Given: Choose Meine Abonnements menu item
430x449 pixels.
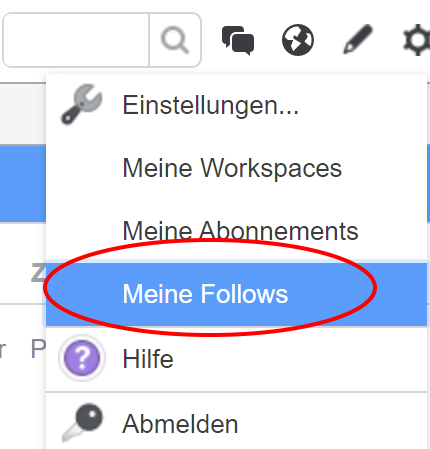Looking at the screenshot, I should pyautogui.click(x=236, y=230).
